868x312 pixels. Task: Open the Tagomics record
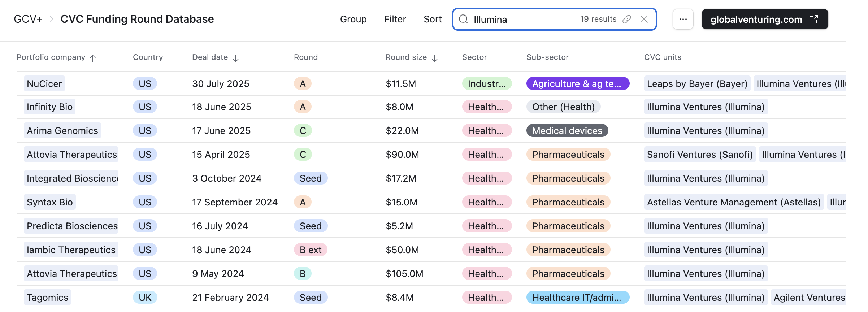pyautogui.click(x=47, y=297)
